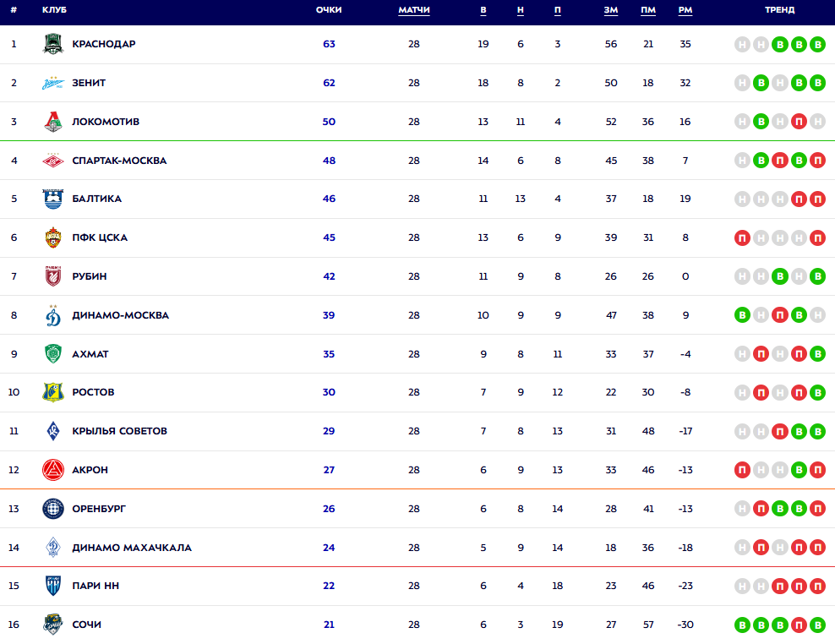Viewport: 835px width, 644px height.
Task: Click the Зенит club logo
Action: click(52, 83)
